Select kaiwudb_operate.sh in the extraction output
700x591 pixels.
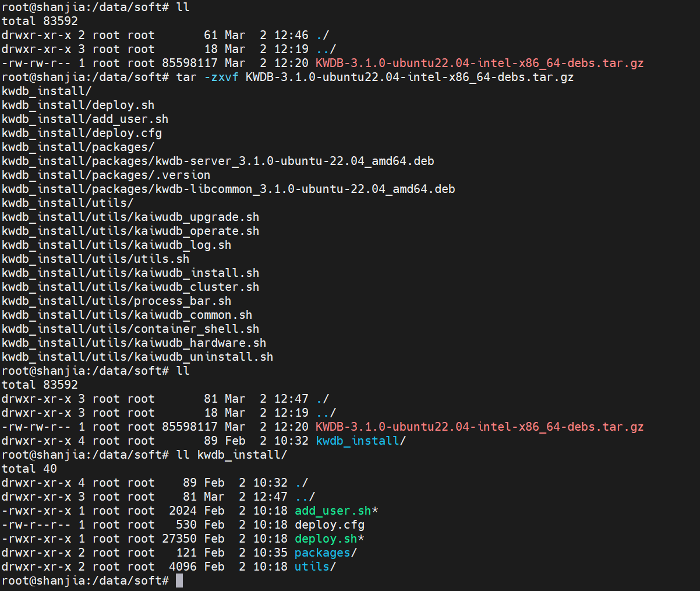point(197,231)
